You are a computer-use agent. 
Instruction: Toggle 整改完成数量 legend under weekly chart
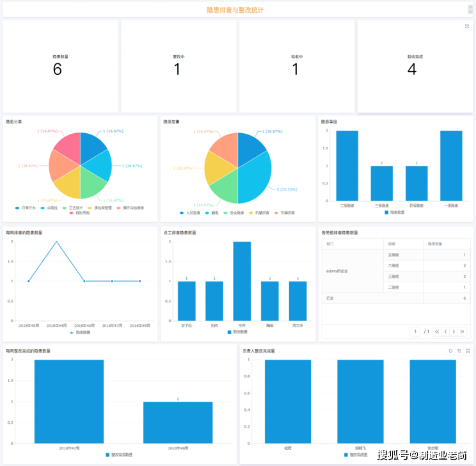(119, 454)
